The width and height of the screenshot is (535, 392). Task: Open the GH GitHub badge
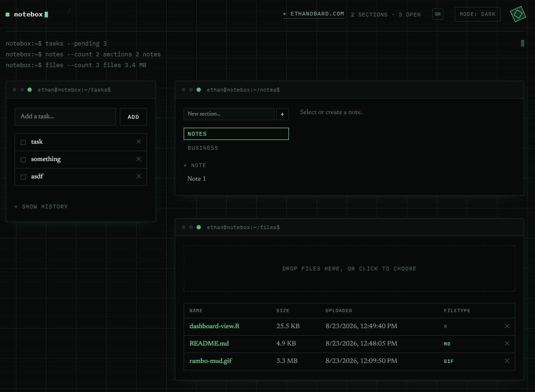tap(437, 14)
